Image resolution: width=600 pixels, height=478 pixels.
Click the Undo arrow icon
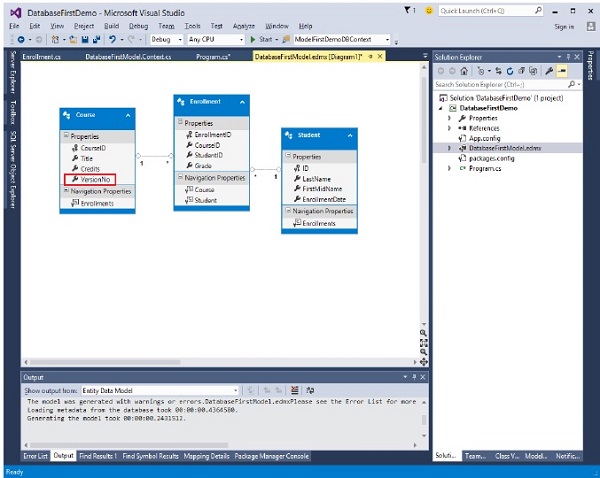pos(112,39)
